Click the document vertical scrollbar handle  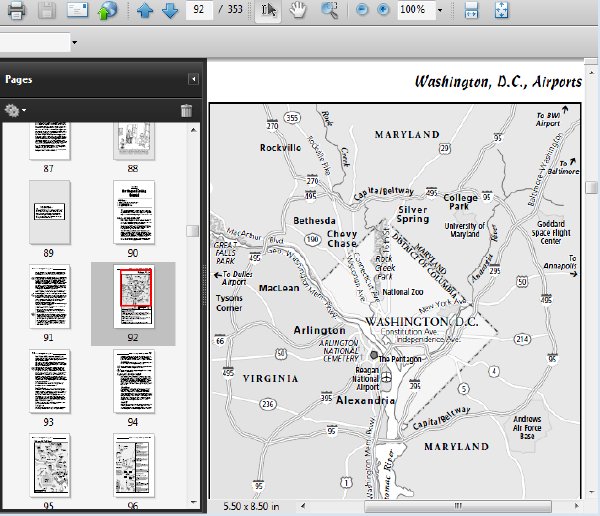(592, 188)
